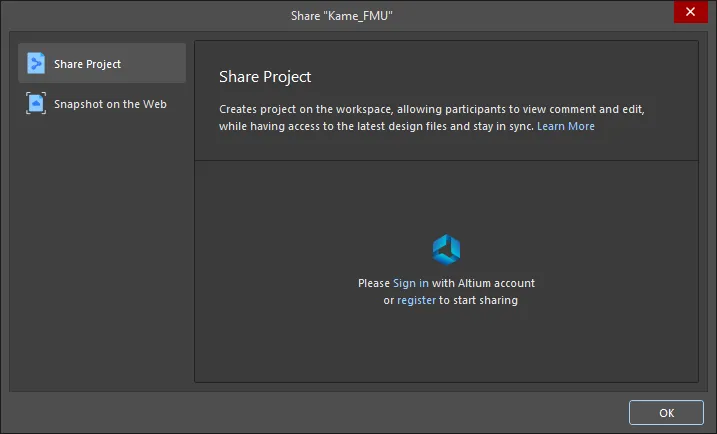Open the Snapshot on the Web tab label

point(110,104)
